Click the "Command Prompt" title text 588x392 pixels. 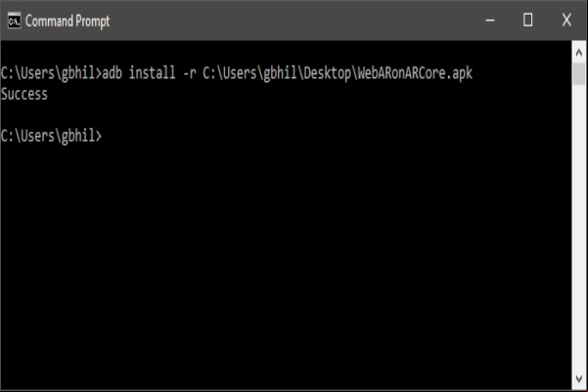68,21
